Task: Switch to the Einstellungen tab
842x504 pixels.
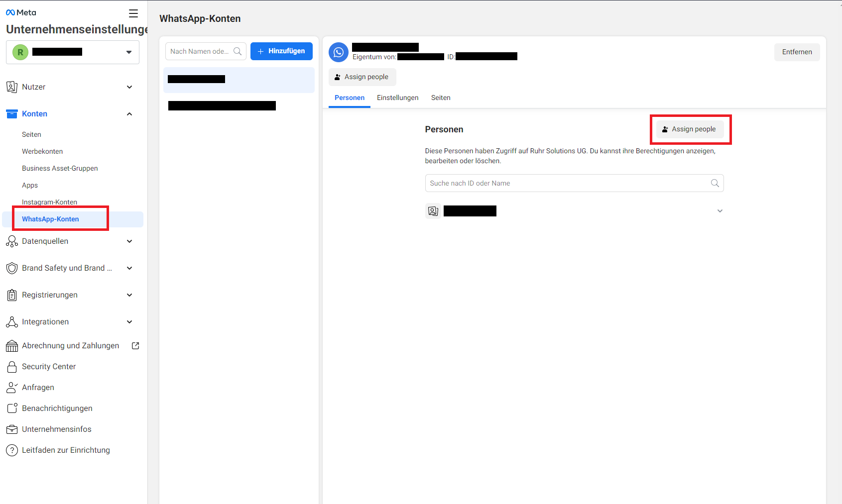Action: [x=397, y=98]
